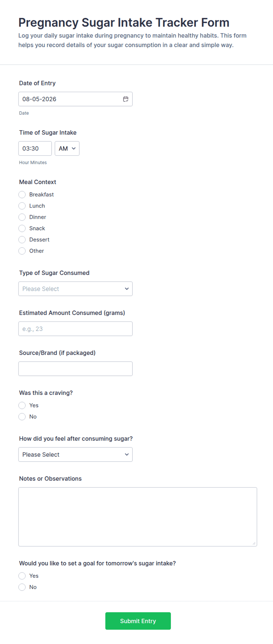The width and height of the screenshot is (273, 644).
Task: Expand Type of Sugar Consumed dropdown
Action: click(75, 289)
